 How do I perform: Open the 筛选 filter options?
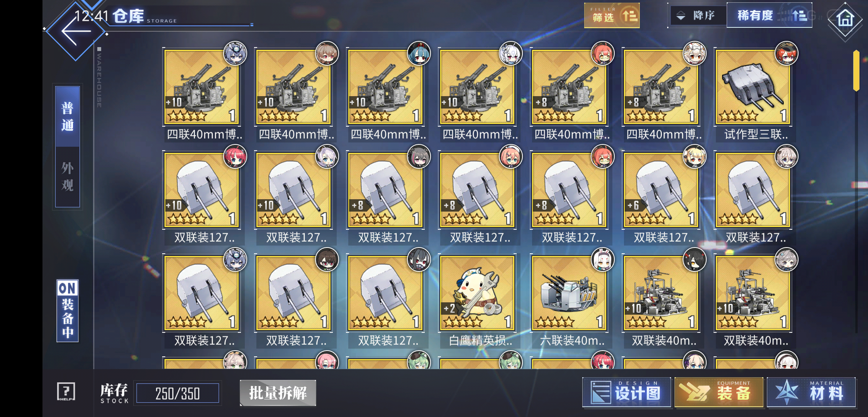(x=612, y=15)
